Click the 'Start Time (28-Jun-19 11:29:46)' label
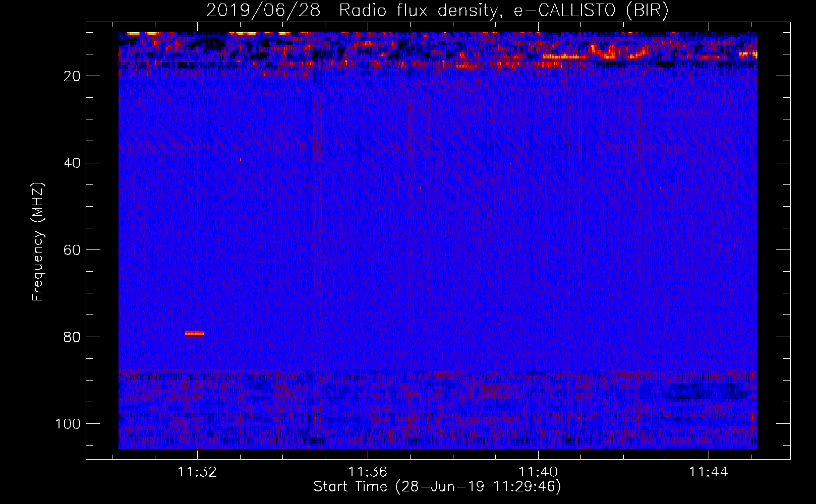816x504 pixels. click(x=437, y=487)
